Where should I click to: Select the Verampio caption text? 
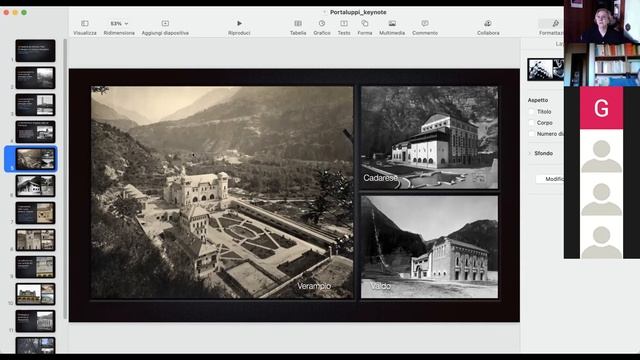point(314,286)
